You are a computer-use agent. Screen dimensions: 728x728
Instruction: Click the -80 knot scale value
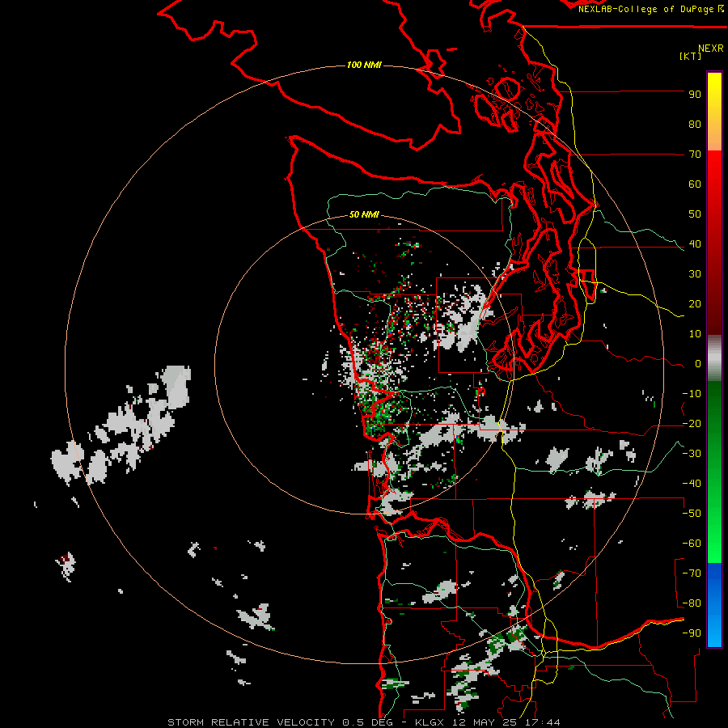pyautogui.click(x=692, y=603)
